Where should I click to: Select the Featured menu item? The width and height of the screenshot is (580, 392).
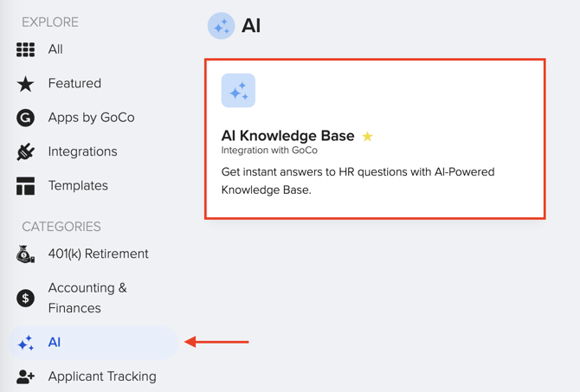pos(74,84)
